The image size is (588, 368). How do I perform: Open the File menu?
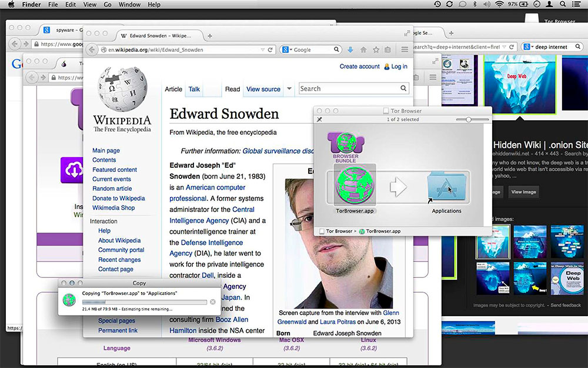(x=53, y=5)
